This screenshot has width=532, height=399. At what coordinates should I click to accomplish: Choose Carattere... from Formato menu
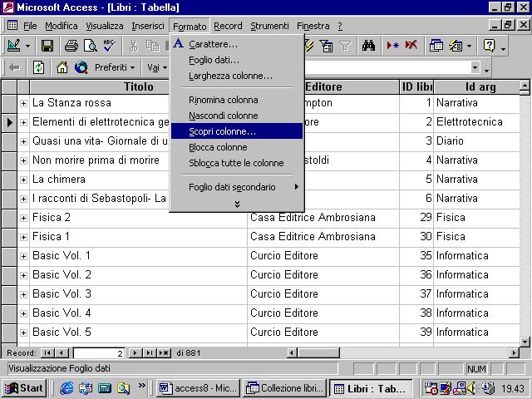(x=237, y=44)
